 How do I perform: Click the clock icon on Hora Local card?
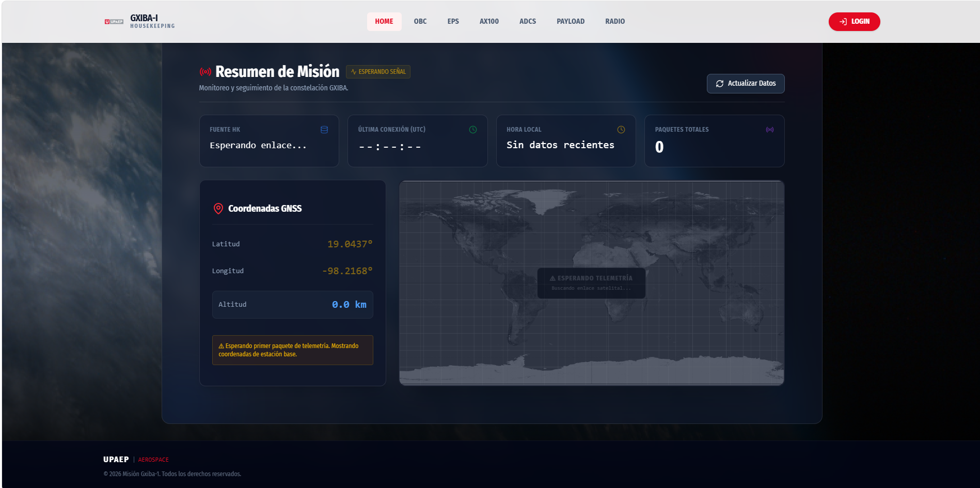(621, 130)
